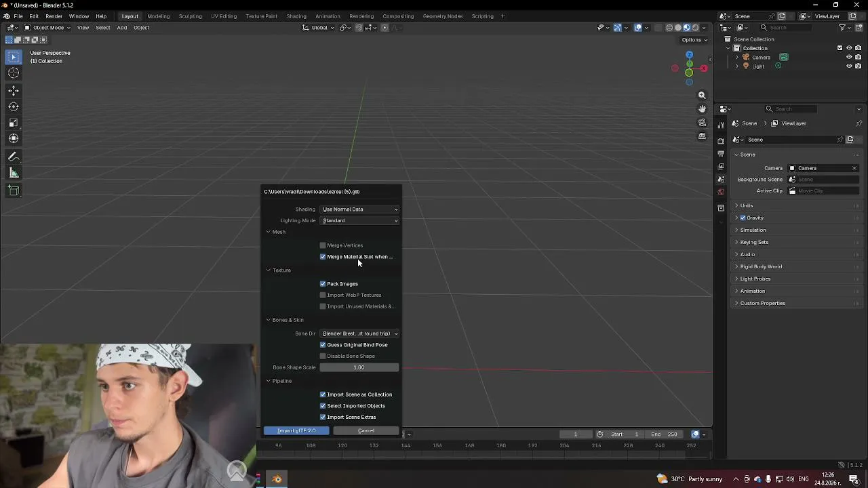The height and width of the screenshot is (488, 868).
Task: Open the World properties tab
Action: pyautogui.click(x=721, y=192)
